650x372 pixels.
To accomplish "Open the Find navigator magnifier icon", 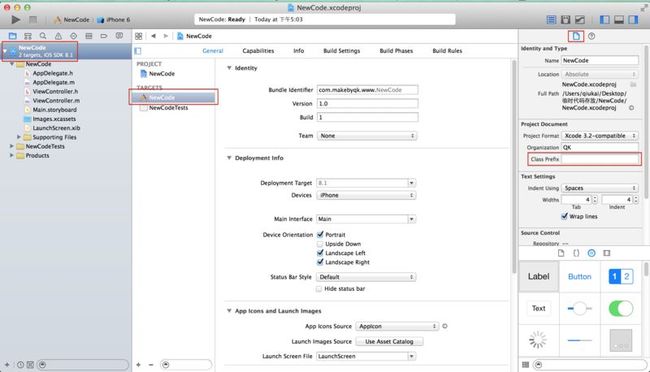I will click(x=43, y=36).
